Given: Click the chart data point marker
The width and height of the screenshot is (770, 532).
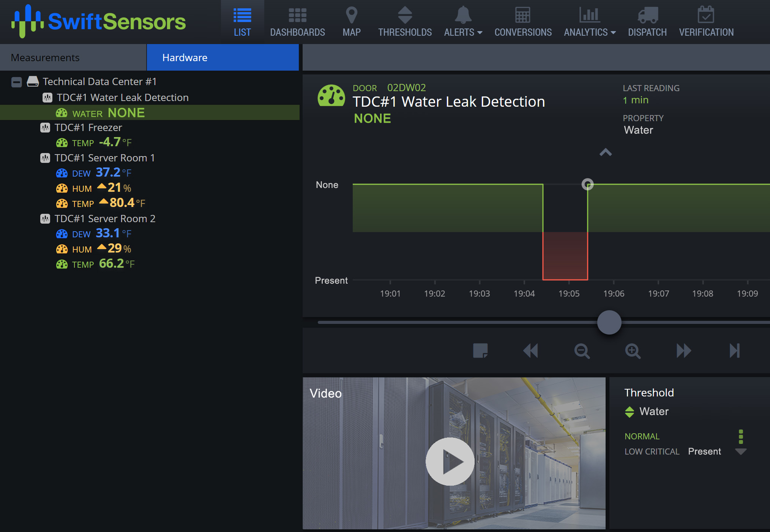Looking at the screenshot, I should pyautogui.click(x=587, y=185).
